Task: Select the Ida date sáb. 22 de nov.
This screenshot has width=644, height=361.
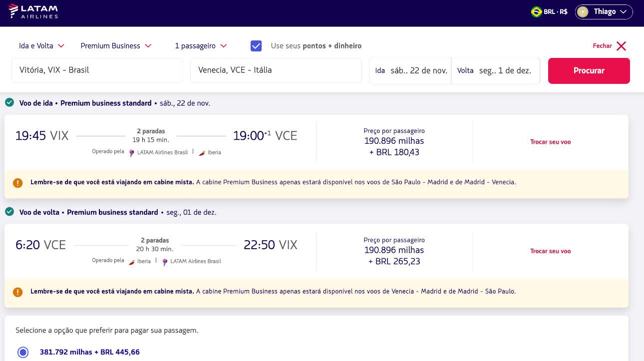Action: (x=410, y=70)
